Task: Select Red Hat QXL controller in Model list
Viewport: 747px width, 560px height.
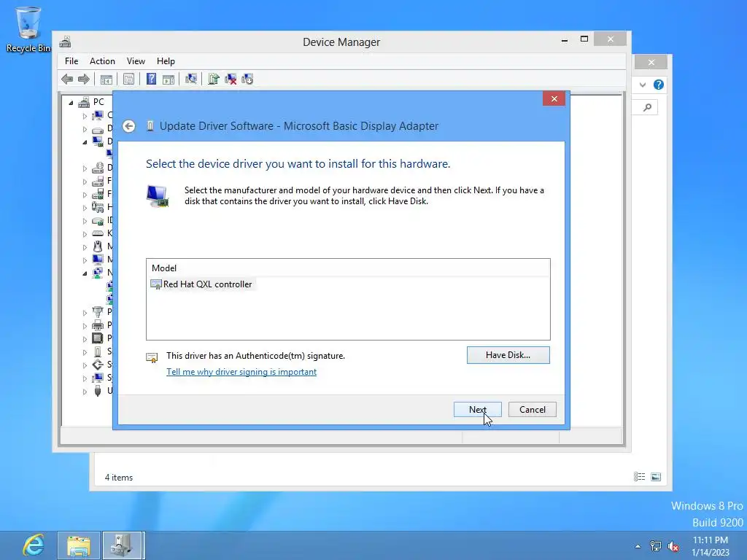Action: 202,284
